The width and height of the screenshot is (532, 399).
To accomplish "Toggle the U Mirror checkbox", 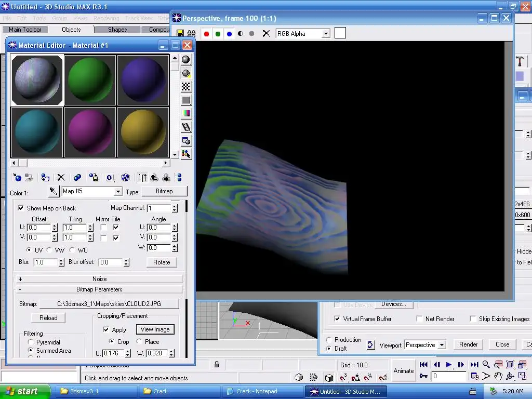I will 103,228.
